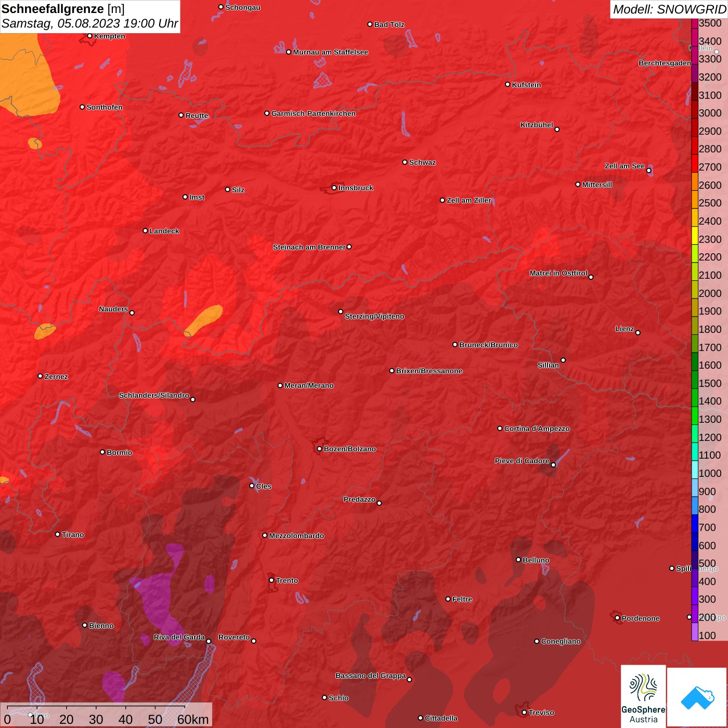Pick the 1500 m green legend color
The height and width of the screenshot is (728, 728).
(695, 380)
